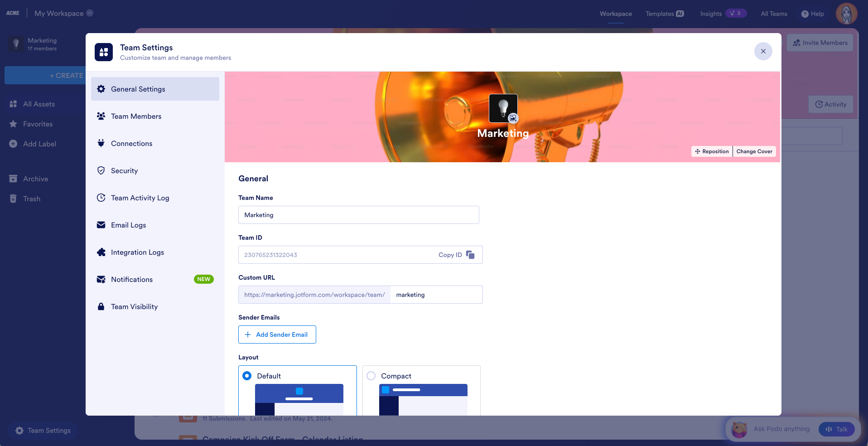Click the team avatar image upload icon
The height and width of the screenshot is (446, 868).
pyautogui.click(x=513, y=118)
